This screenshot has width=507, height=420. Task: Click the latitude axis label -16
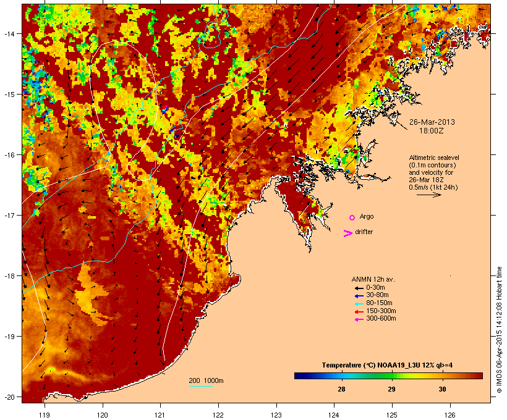coord(9,155)
